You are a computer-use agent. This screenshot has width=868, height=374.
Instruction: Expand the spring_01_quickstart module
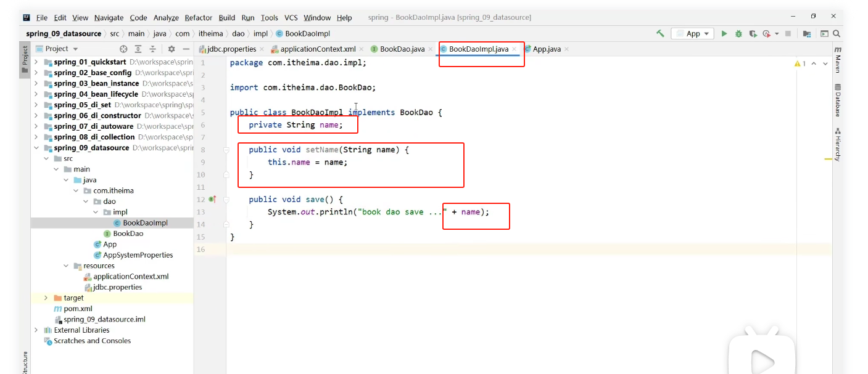[36, 62]
